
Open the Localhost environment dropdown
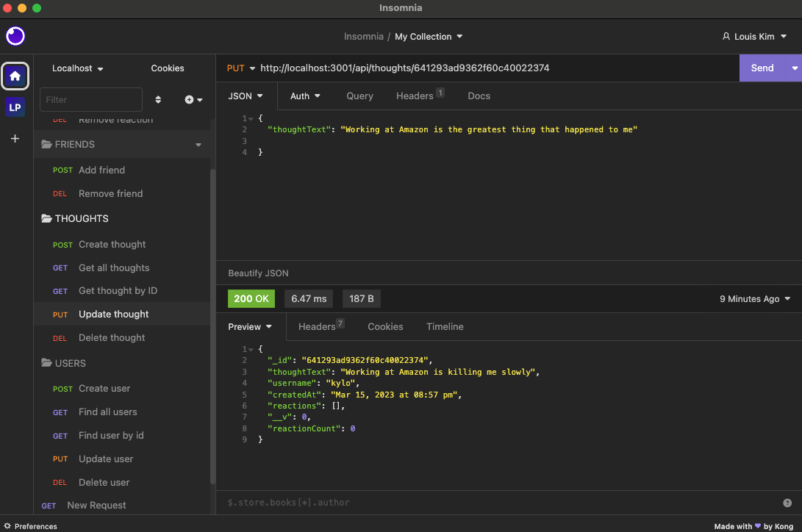click(x=76, y=68)
